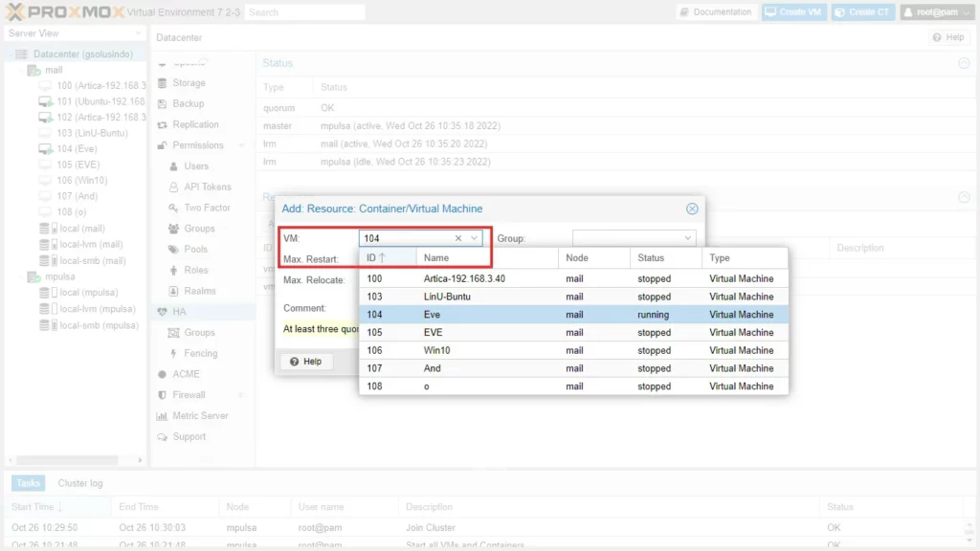Open the Metric Server configuration
Viewport: 980px width, 551px height.
[201, 416]
